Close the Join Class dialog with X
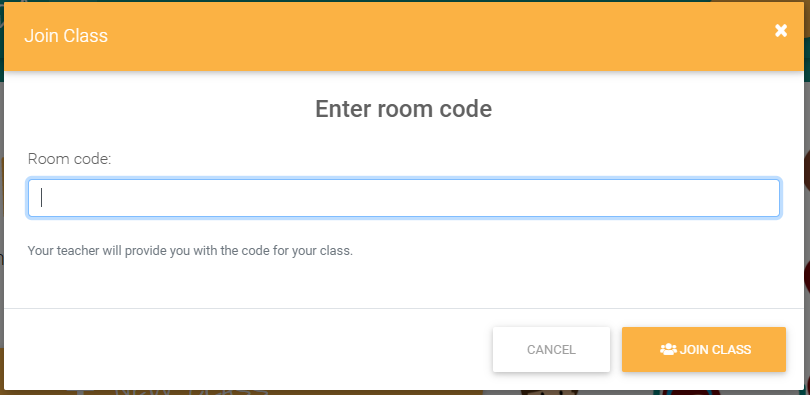 (781, 30)
